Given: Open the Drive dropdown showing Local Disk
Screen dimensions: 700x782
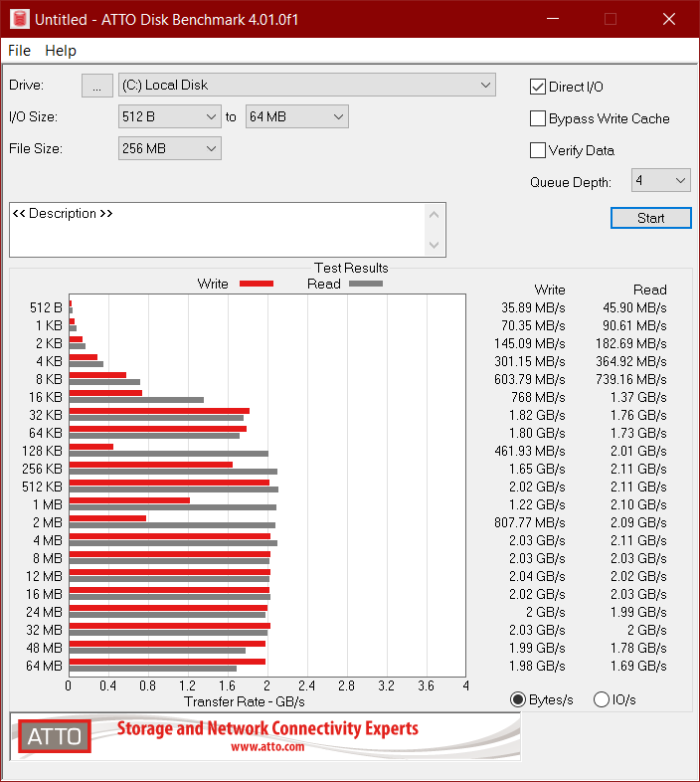Looking at the screenshot, I should tap(307, 85).
